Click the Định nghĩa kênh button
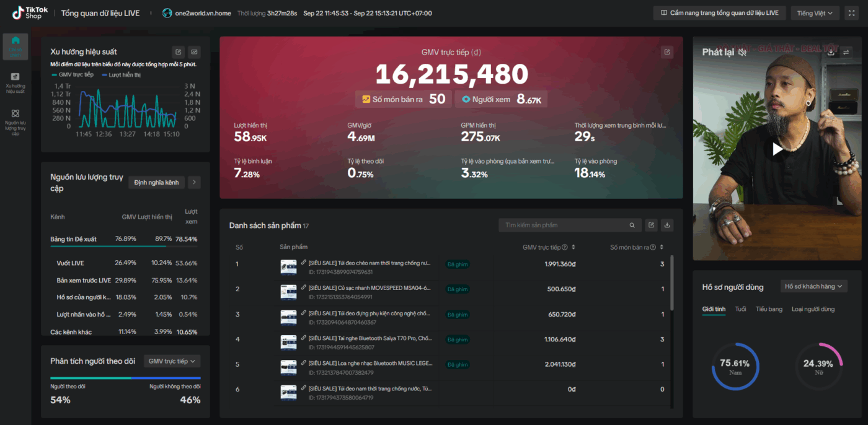The image size is (868, 425). click(x=156, y=182)
